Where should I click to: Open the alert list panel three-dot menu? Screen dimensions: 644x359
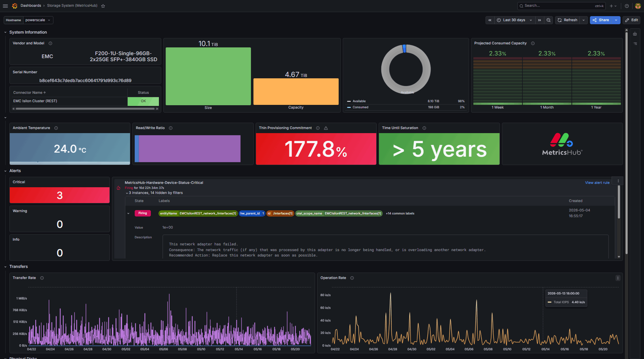click(618, 181)
